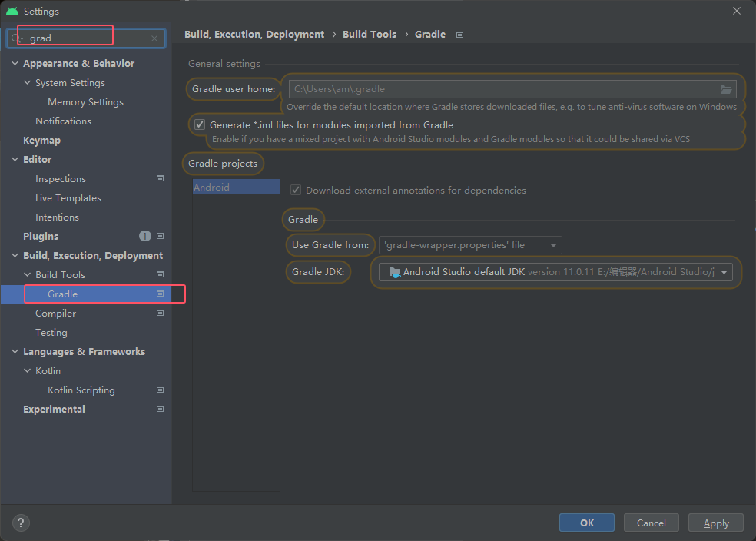Click the Android Studio logo in title bar
This screenshot has height=541, width=756.
12,11
